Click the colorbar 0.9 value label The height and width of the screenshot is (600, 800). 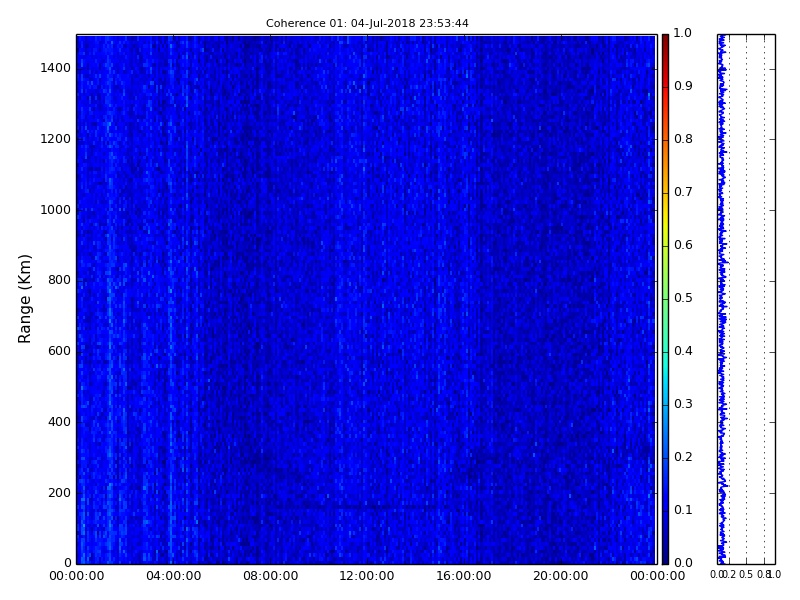click(x=683, y=86)
